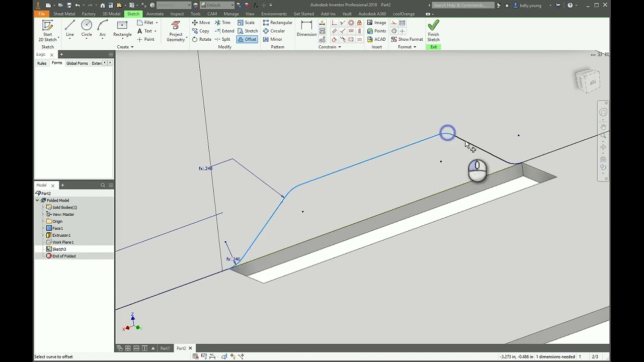644x362 pixels.
Task: Open the Manage ribbon tab
Action: (x=231, y=14)
